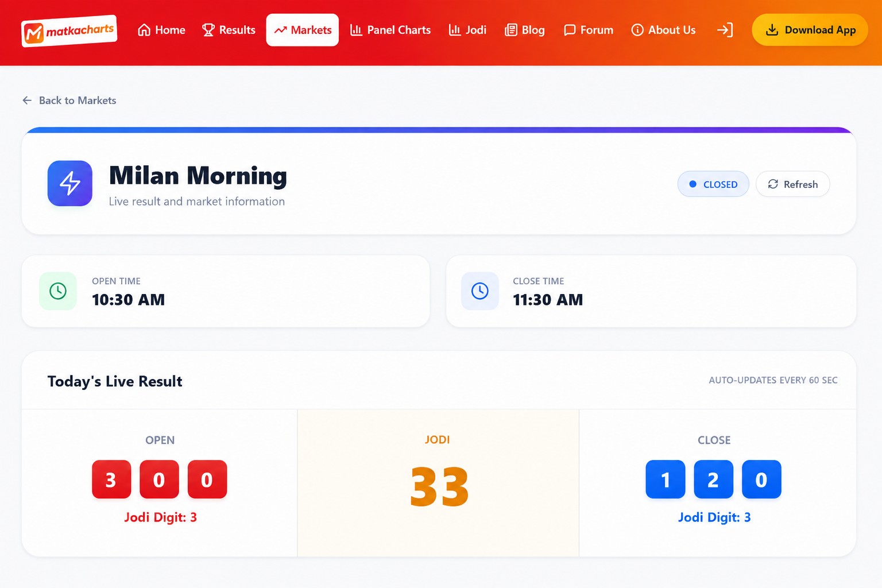This screenshot has width=882, height=588.
Task: Click the blue close digit 2 tile
Action: tap(713, 479)
